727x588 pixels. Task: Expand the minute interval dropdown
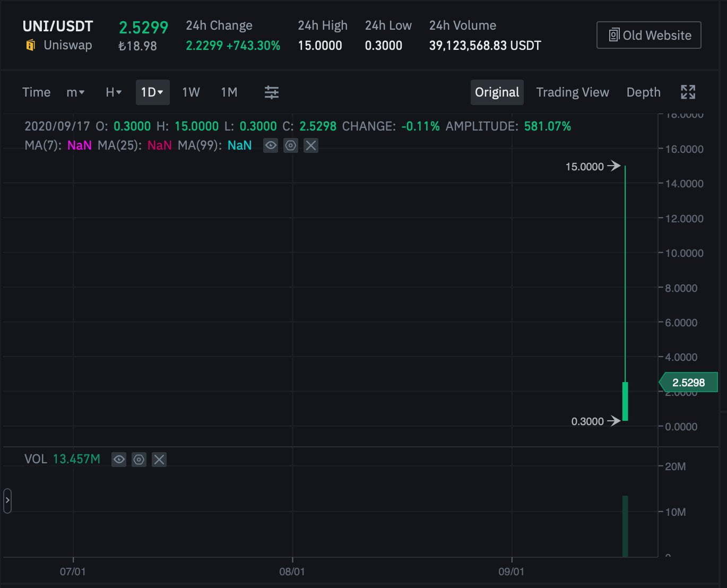click(x=75, y=92)
